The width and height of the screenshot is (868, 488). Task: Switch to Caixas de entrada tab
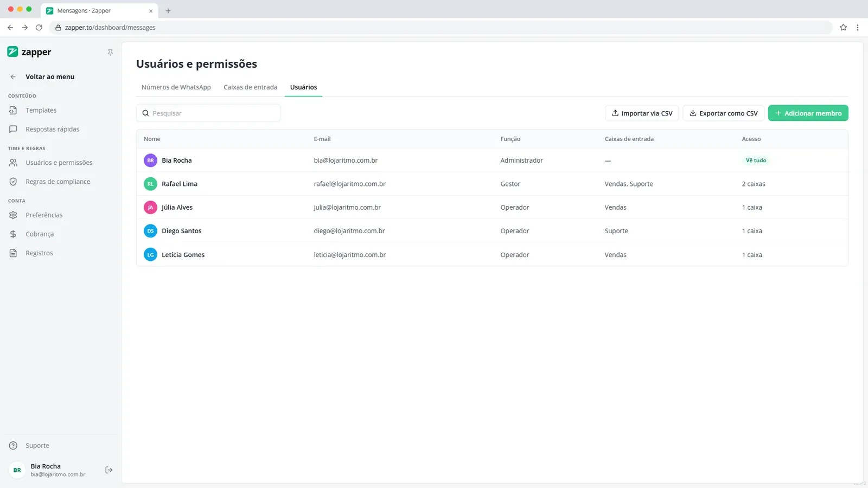(251, 87)
